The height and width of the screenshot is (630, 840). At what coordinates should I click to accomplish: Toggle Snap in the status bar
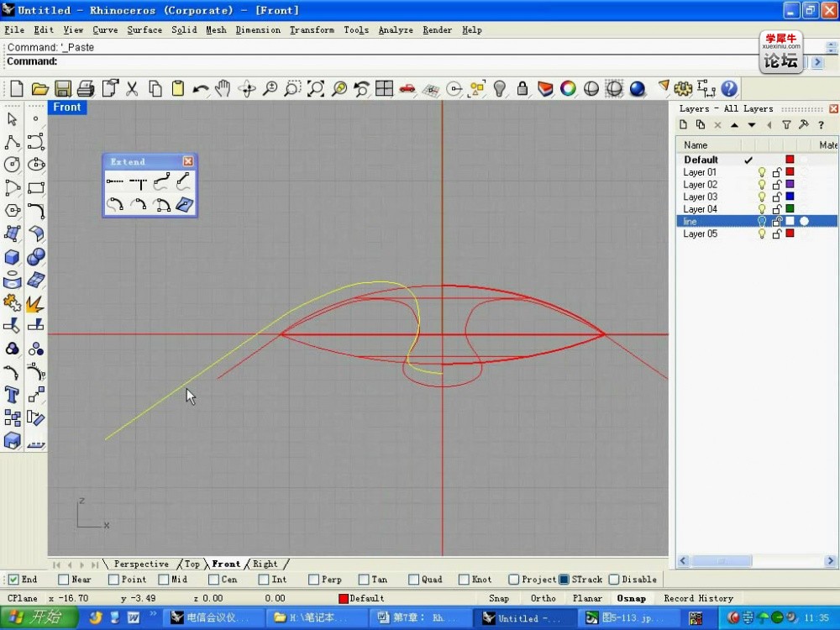tap(499, 598)
